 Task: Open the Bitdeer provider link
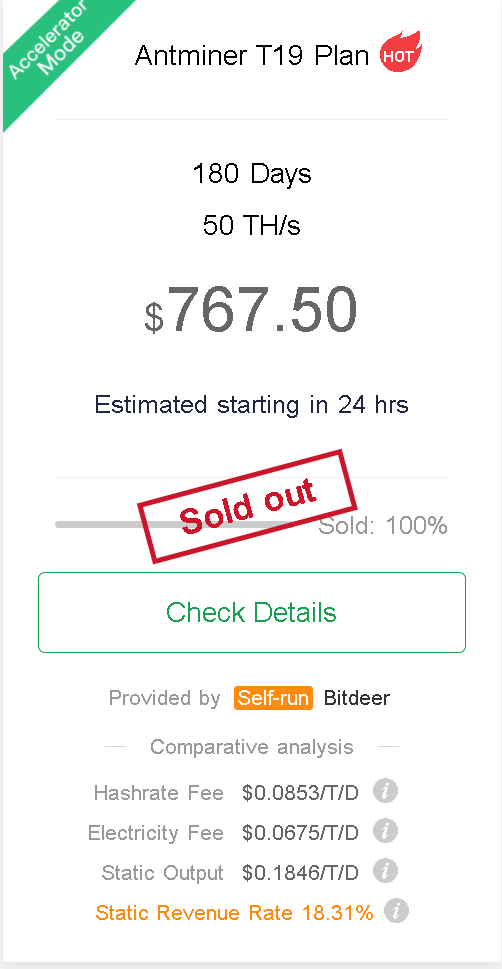point(357,698)
